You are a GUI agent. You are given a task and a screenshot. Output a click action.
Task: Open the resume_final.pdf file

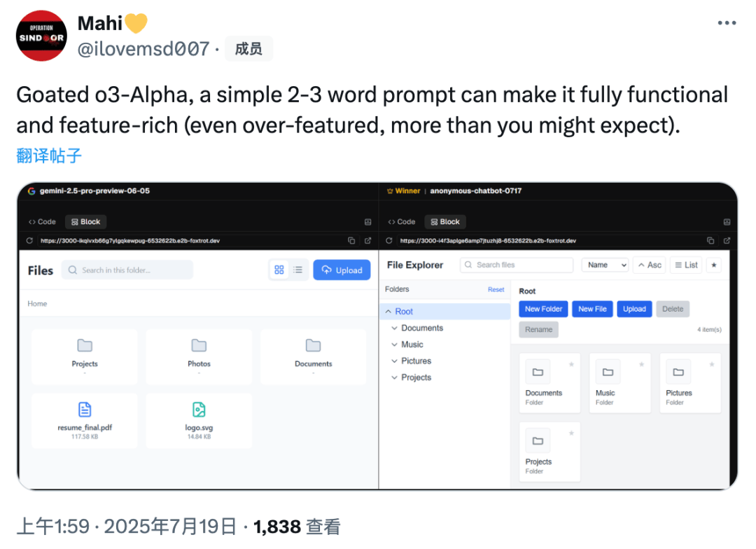85,420
